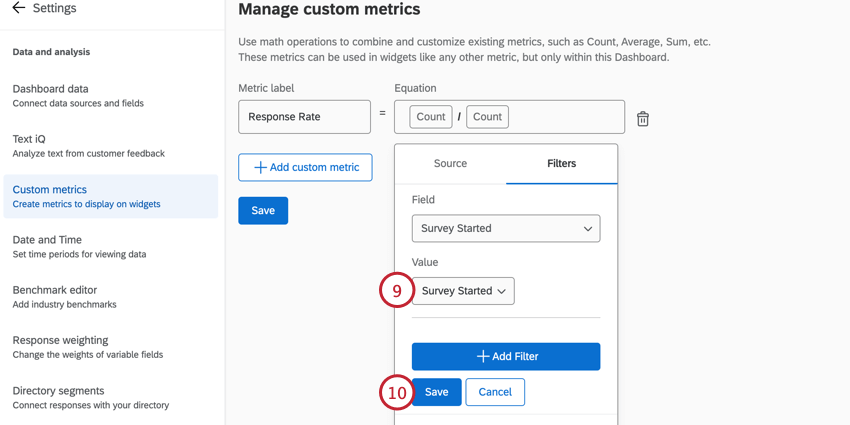Screen dimensions: 850x425
Task: Cancel the filter popup changes
Action: click(x=495, y=392)
